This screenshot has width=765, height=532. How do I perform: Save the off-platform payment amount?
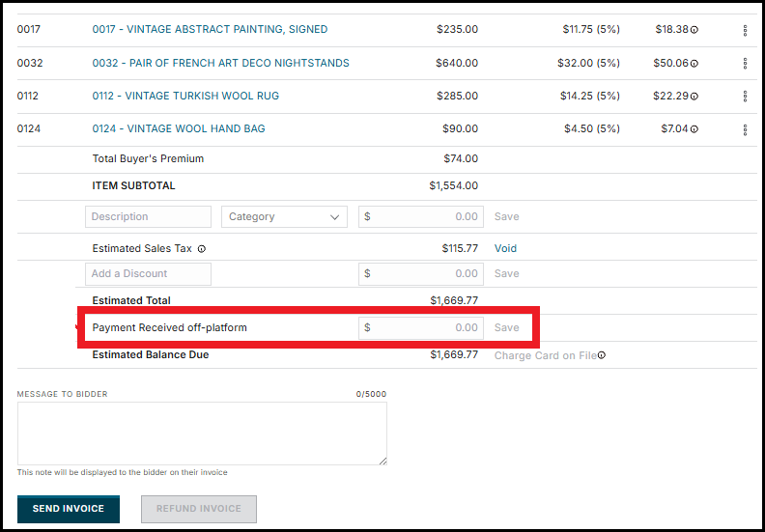[x=506, y=327]
